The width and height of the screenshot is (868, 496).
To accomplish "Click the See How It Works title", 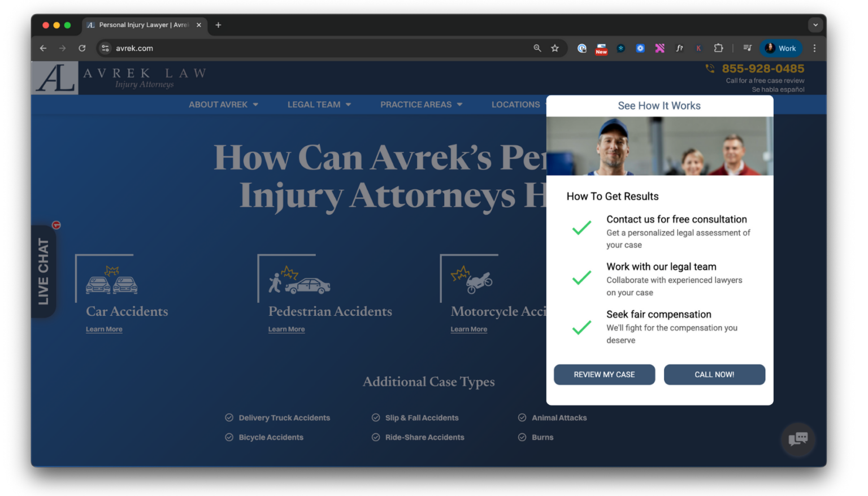I will tap(659, 106).
